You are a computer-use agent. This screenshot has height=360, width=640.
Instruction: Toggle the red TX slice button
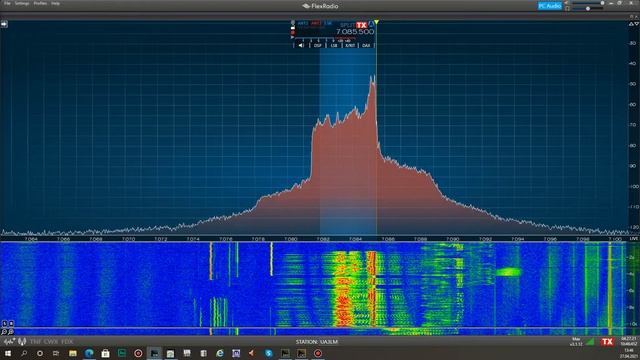[362, 25]
